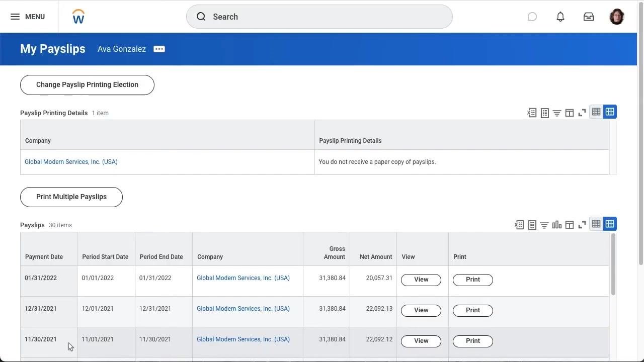View the 12/31/2021 payslip
The height and width of the screenshot is (362, 644).
click(x=421, y=310)
